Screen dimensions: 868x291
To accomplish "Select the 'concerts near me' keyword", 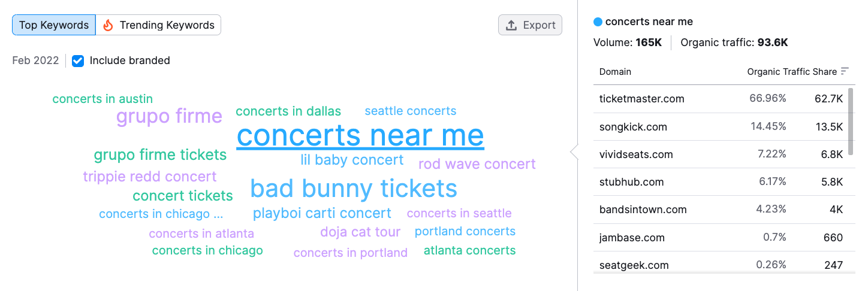I will [x=360, y=135].
